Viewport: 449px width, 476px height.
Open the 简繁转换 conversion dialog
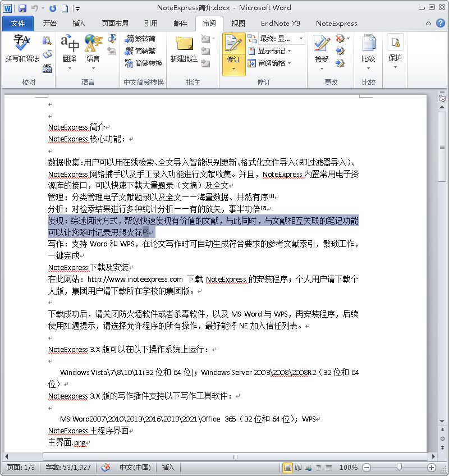click(144, 63)
